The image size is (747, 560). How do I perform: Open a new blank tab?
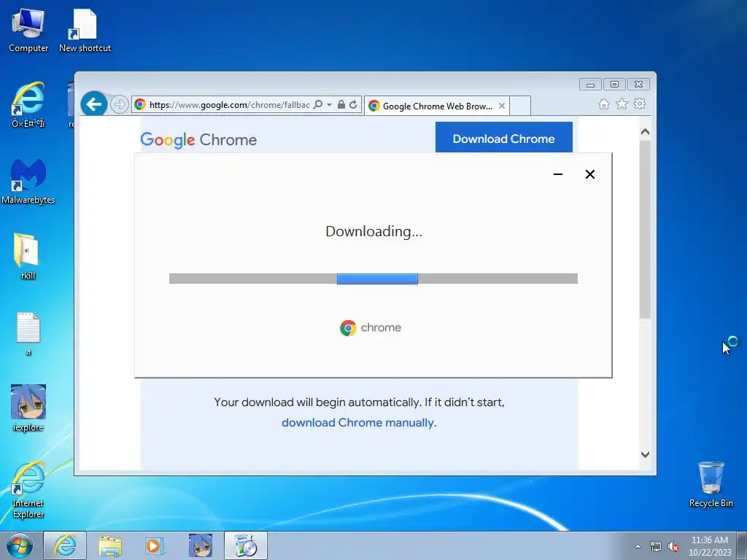520,106
